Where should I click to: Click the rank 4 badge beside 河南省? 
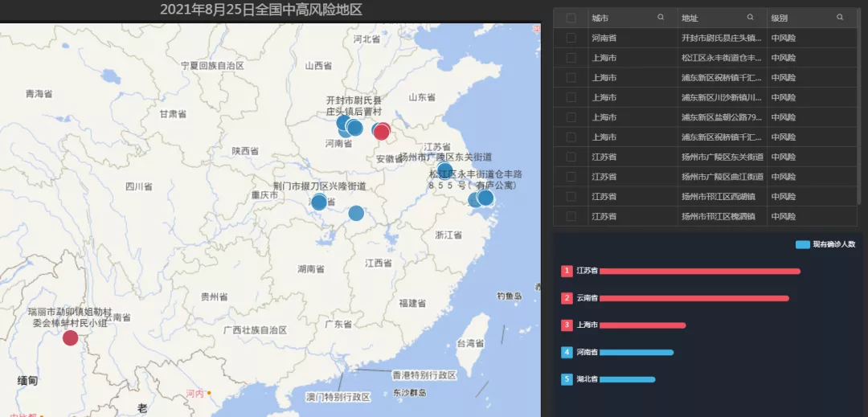point(567,352)
